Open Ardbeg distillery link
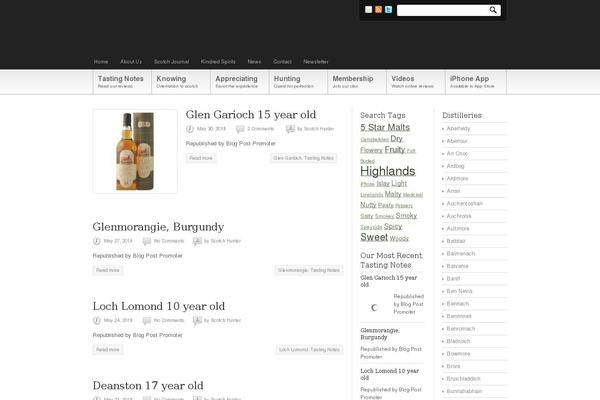This screenshot has width=600, height=400. (455, 166)
